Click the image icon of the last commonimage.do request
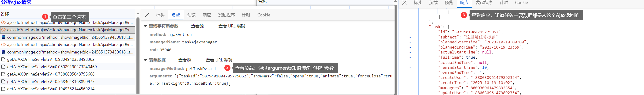The width and height of the screenshot is (644, 95). pos(3,52)
